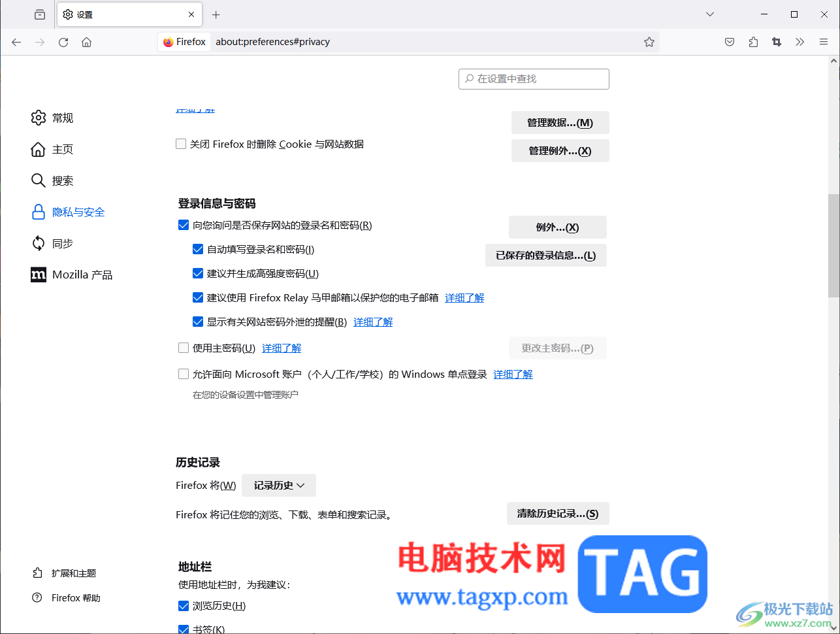Open the Firefox home page
The height and width of the screenshot is (634, 840).
[86, 42]
